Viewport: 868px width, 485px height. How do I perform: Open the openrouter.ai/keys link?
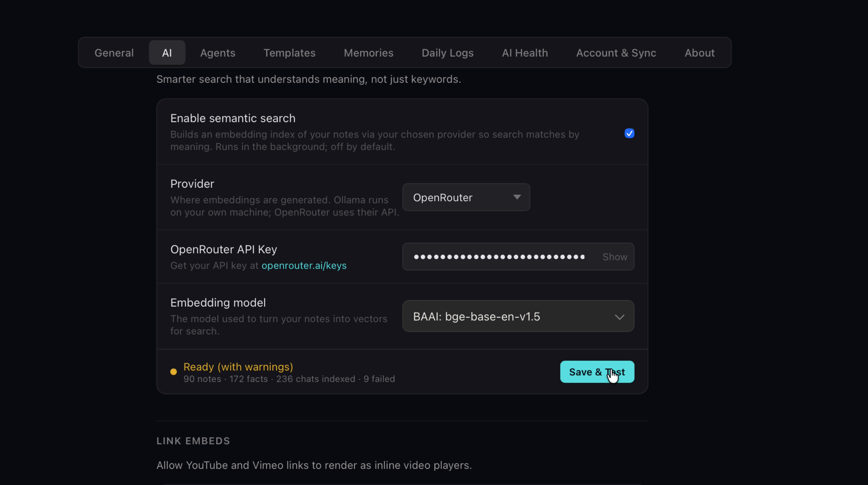click(x=304, y=265)
